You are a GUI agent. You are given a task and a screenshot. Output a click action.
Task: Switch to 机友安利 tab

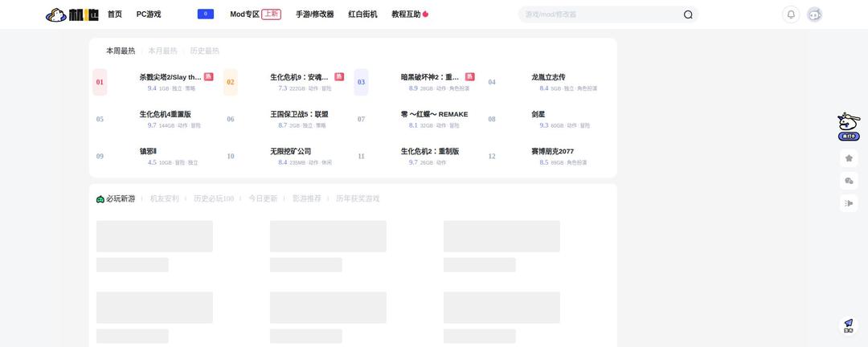tap(165, 198)
